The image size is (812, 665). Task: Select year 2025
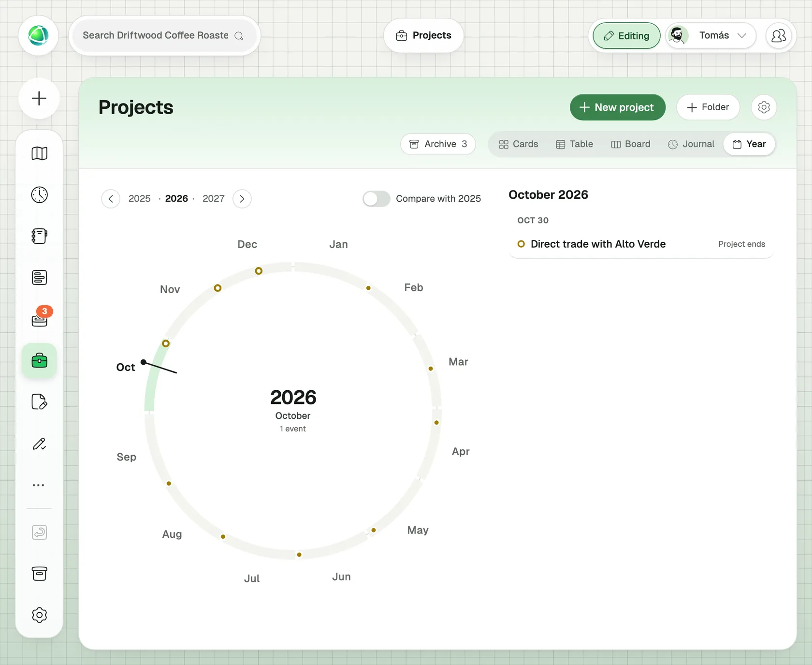tap(139, 199)
